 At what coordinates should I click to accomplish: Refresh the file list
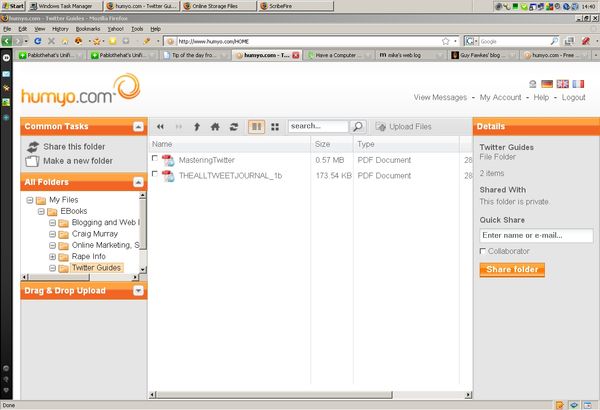click(233, 127)
